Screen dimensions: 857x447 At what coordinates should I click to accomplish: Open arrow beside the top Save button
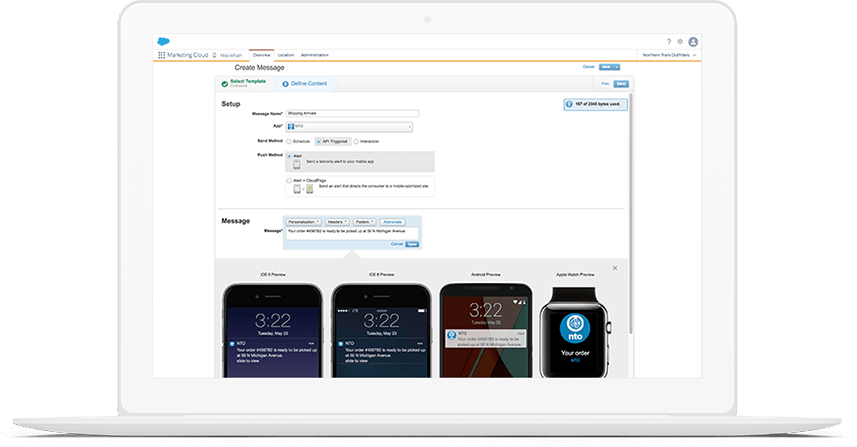click(617, 67)
